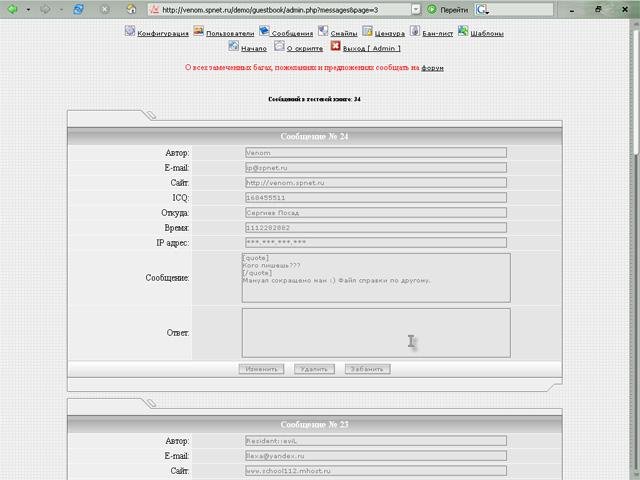Open the Цензура link
This screenshot has height=480, width=640.
(390, 33)
